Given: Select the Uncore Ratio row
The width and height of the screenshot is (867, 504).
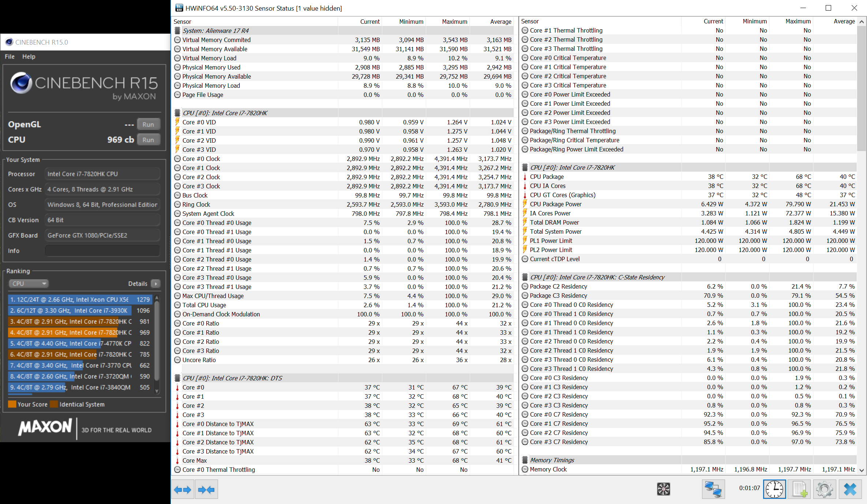Looking at the screenshot, I should tap(343, 360).
